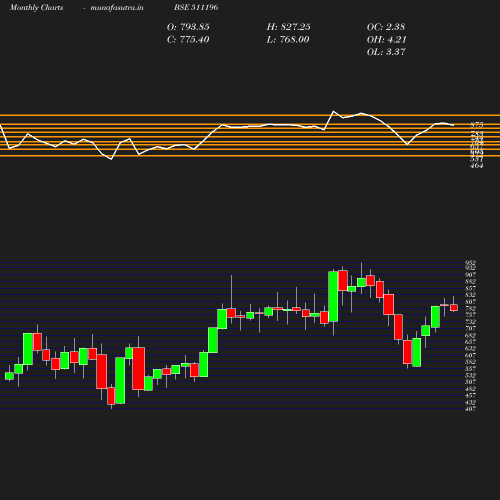Click the 'Monthly Charts' title text
Image resolution: width=500 pixels, height=500 pixels.
pos(37,7)
